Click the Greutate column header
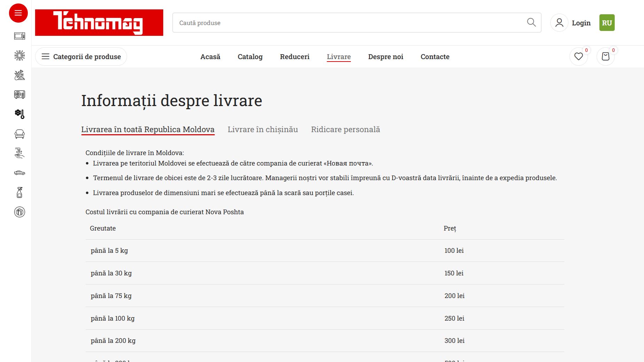 (x=103, y=228)
